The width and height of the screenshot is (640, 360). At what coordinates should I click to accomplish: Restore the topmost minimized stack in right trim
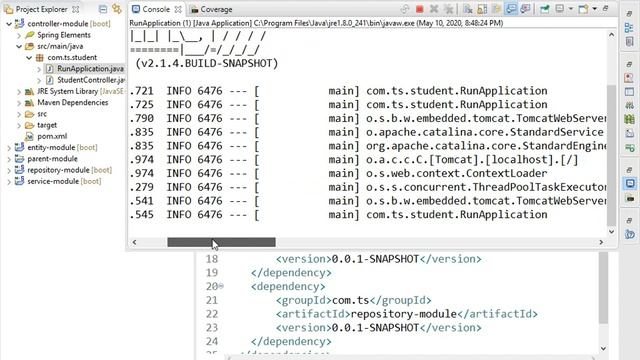tap(629, 14)
